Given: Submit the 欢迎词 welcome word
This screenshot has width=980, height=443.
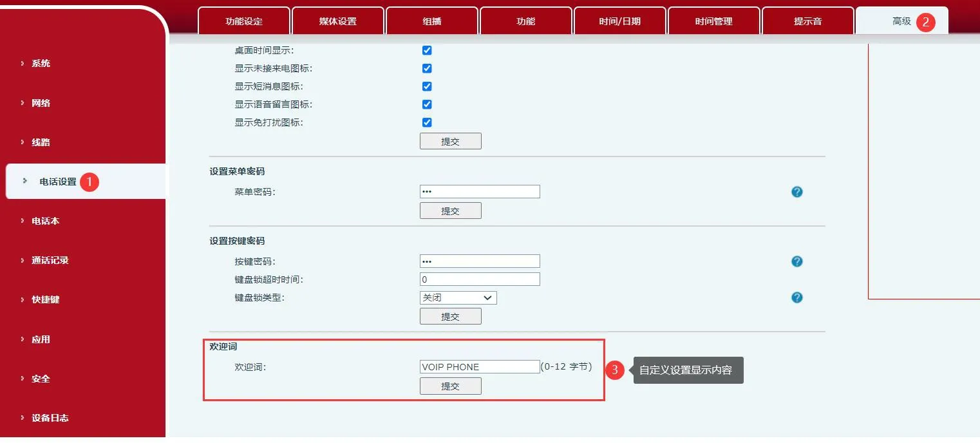Looking at the screenshot, I should [x=450, y=386].
